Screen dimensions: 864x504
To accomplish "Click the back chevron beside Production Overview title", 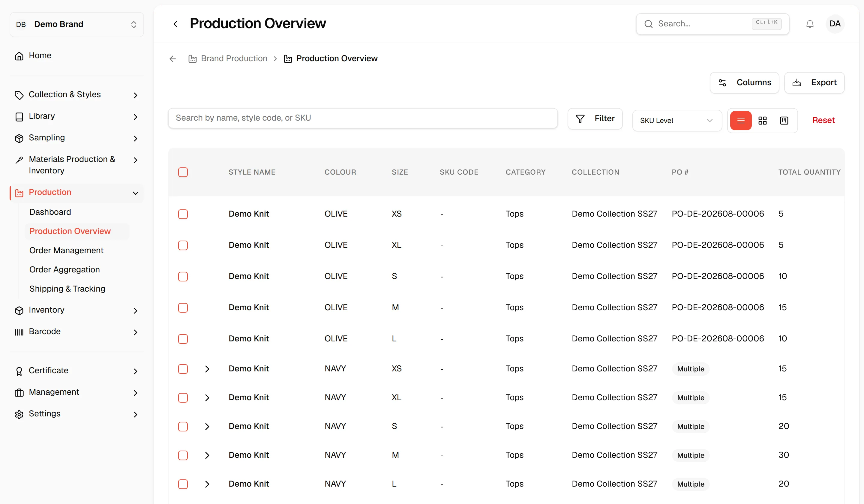I will coord(175,24).
